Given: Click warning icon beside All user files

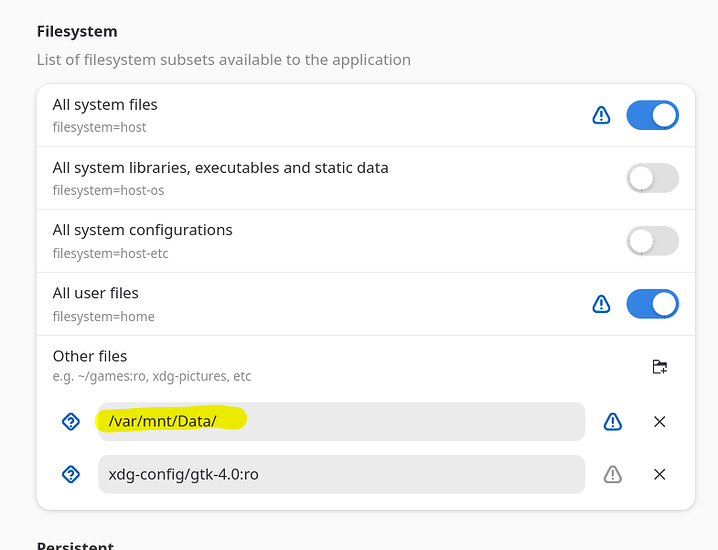Looking at the screenshot, I should point(601,304).
